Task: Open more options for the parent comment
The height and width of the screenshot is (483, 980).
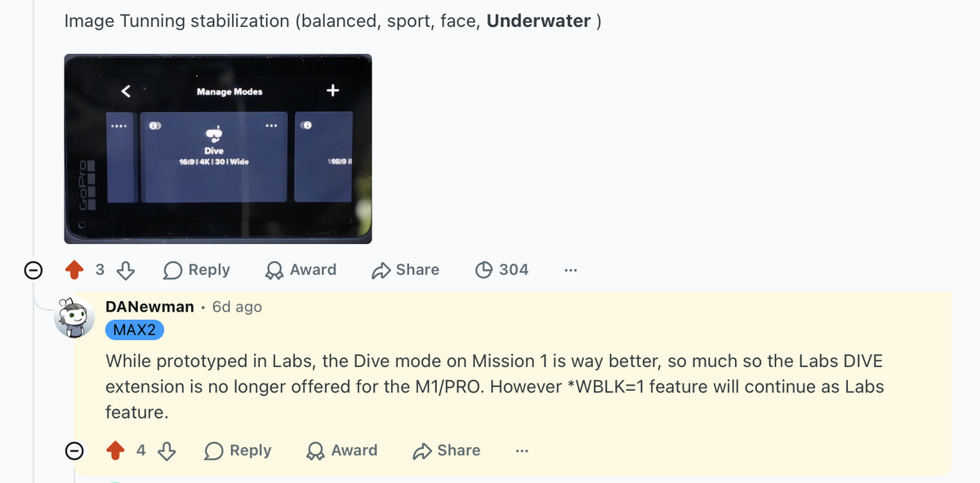Action: pos(570,270)
